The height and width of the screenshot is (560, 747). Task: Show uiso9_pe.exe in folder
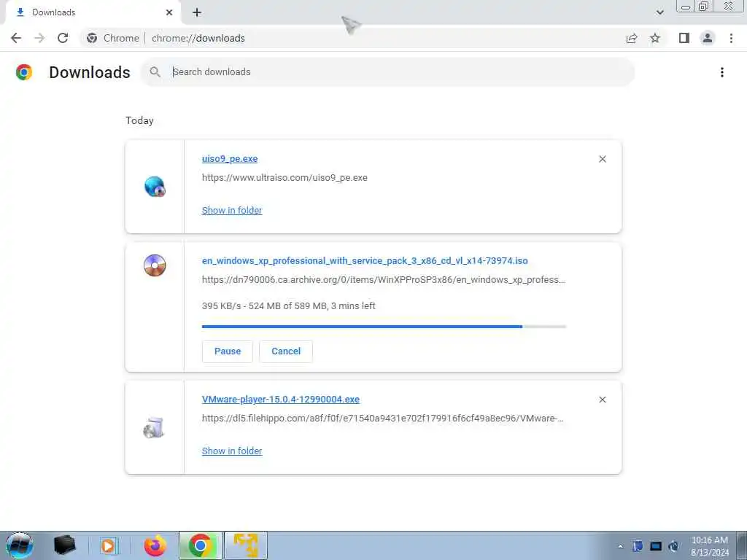click(231, 211)
